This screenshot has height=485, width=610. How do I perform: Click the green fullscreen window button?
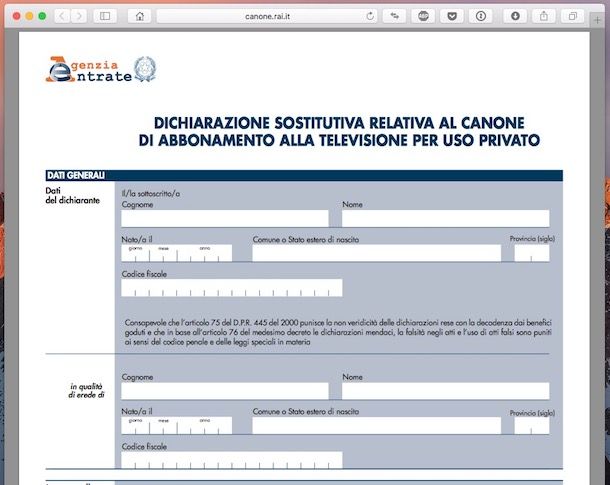point(42,16)
